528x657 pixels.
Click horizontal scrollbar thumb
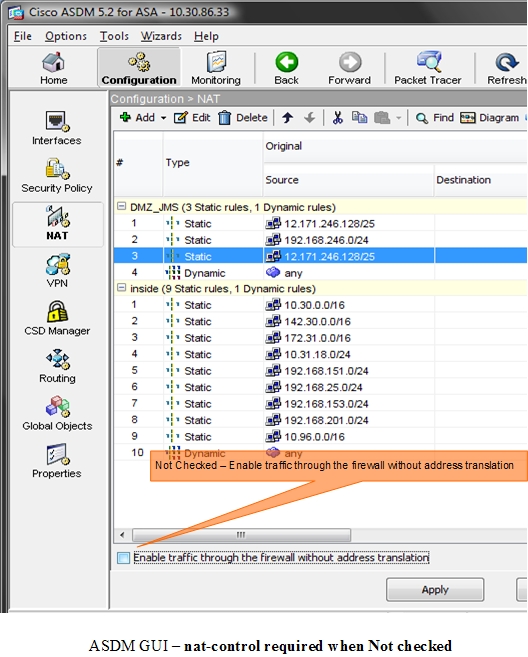(241, 535)
